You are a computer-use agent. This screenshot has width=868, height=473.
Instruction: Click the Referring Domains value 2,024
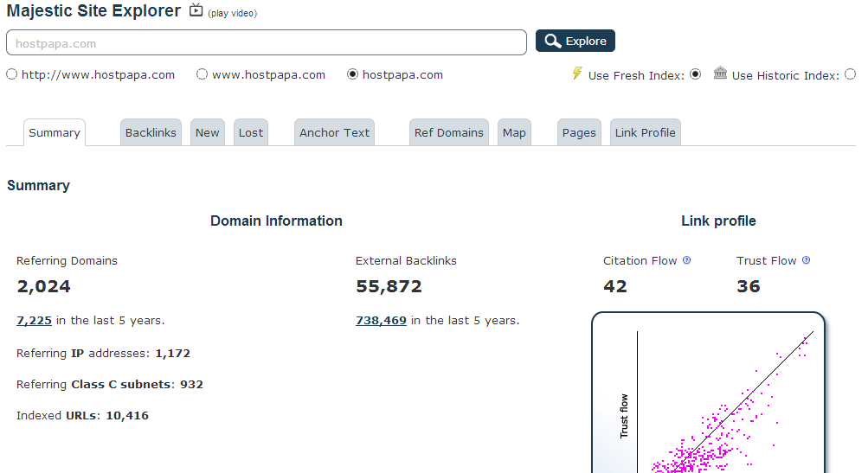pyautogui.click(x=44, y=286)
